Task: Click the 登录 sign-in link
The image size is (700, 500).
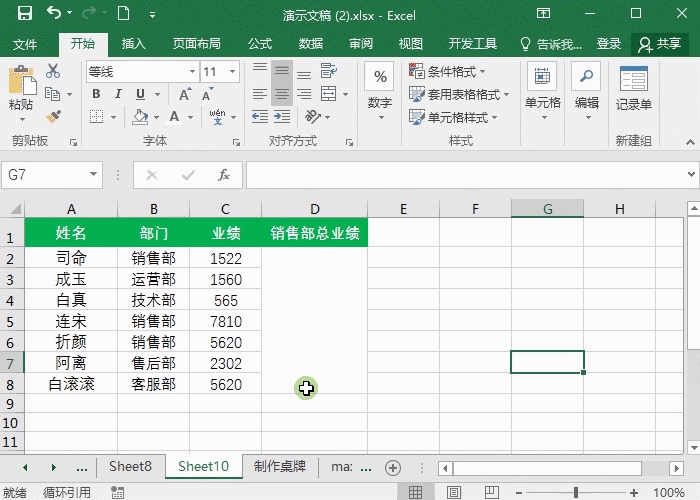Action: pyautogui.click(x=609, y=44)
